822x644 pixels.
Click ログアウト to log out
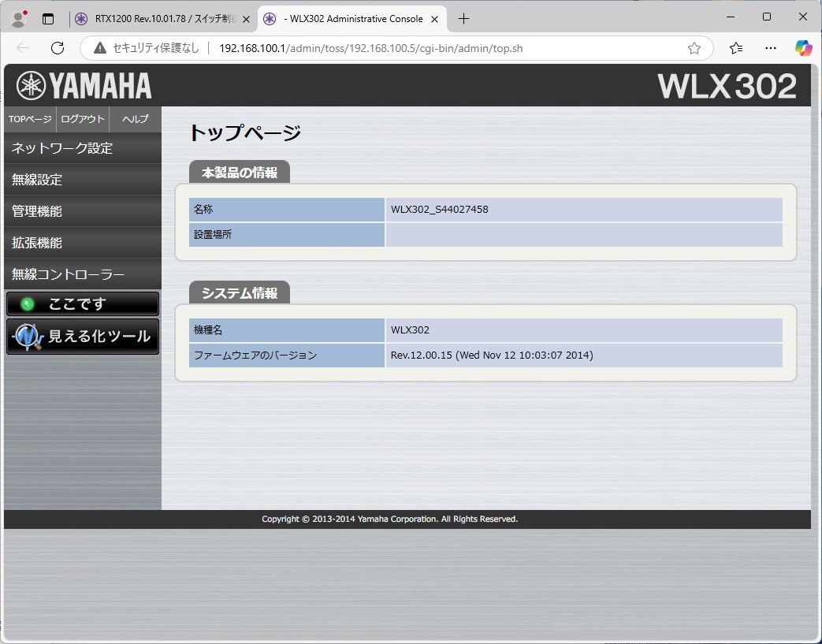click(x=82, y=119)
